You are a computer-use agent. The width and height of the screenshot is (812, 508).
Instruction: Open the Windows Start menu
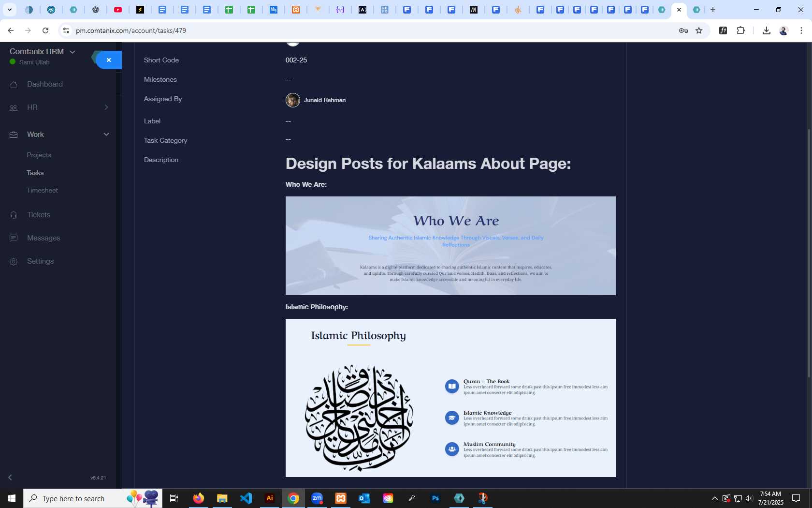12,498
